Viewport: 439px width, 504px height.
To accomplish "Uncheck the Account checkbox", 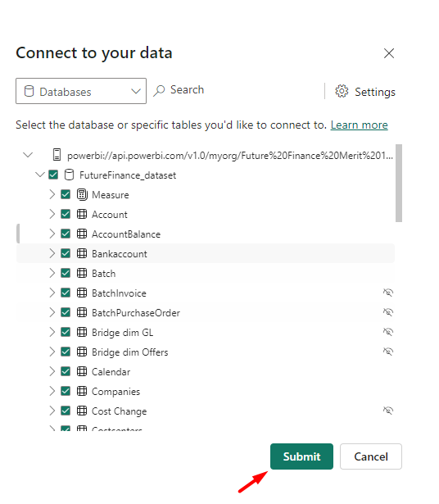I will (66, 214).
